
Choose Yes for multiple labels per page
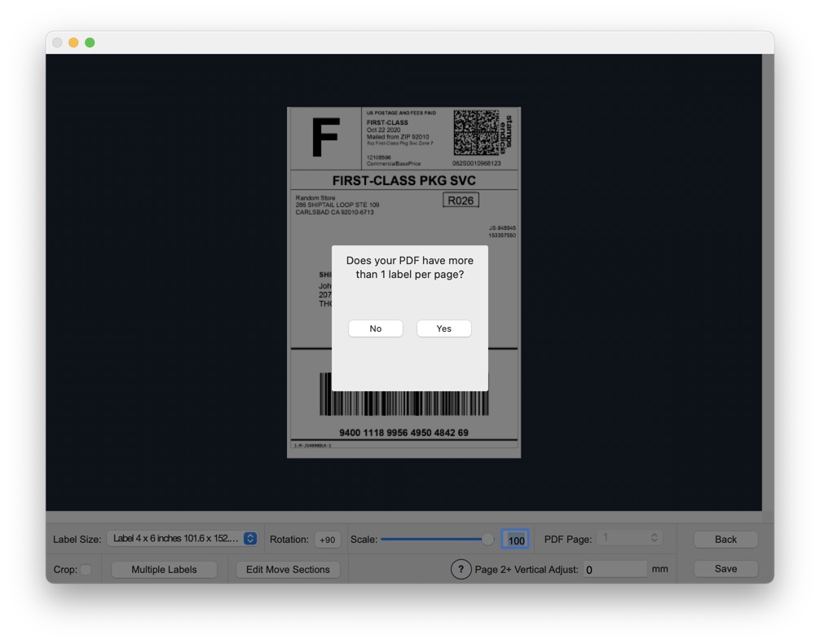tap(443, 329)
